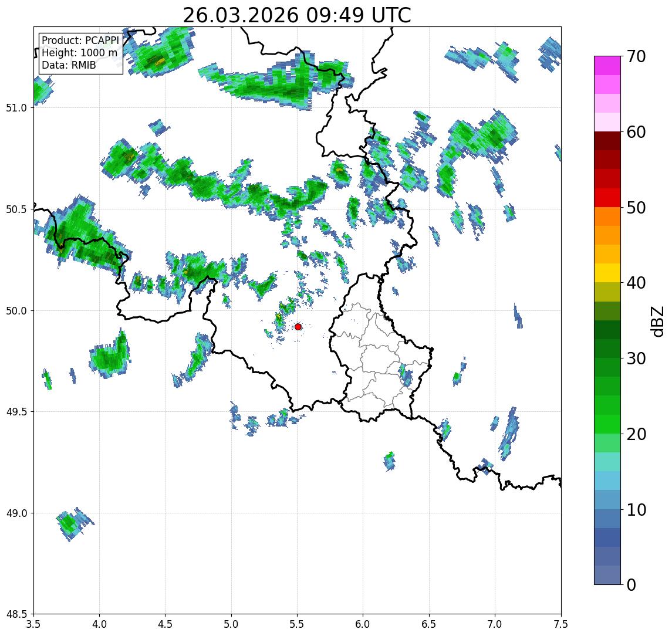The width and height of the screenshot is (672, 636).
Task: Click the orange colorbar segment just below 50
Action: click(607, 216)
